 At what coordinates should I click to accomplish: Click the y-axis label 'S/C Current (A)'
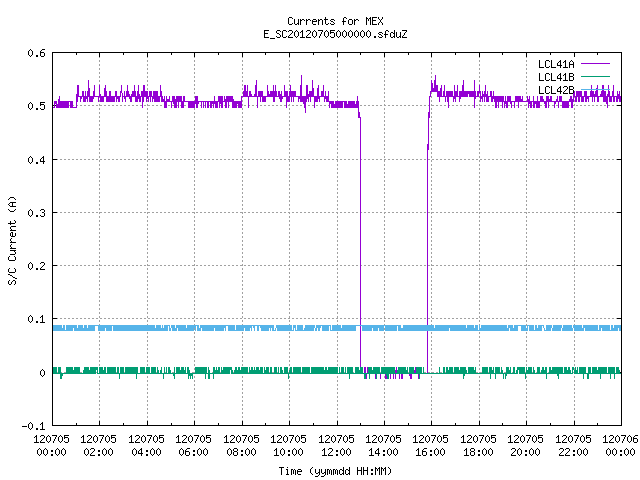coord(13,241)
